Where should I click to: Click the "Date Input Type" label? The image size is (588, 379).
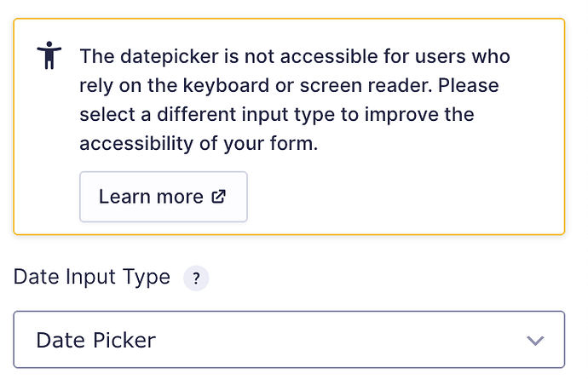coord(92,278)
